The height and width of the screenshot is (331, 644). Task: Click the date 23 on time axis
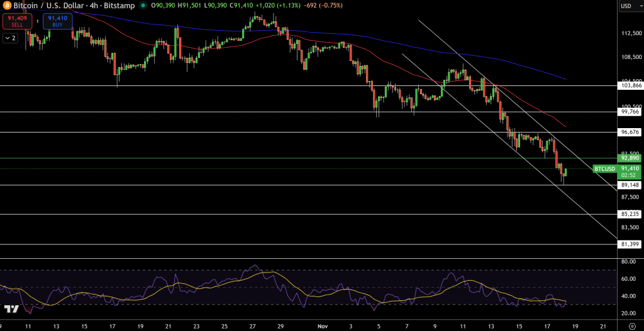point(196,326)
